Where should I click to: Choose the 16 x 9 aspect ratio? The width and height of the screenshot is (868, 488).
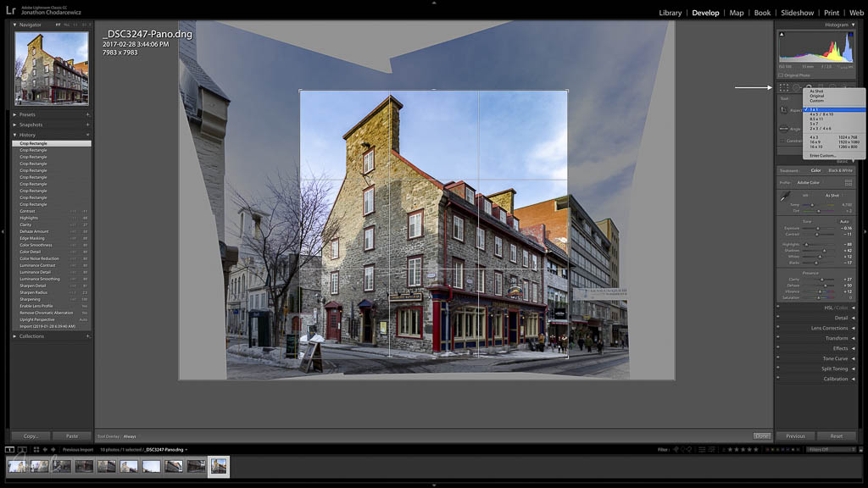(815, 141)
